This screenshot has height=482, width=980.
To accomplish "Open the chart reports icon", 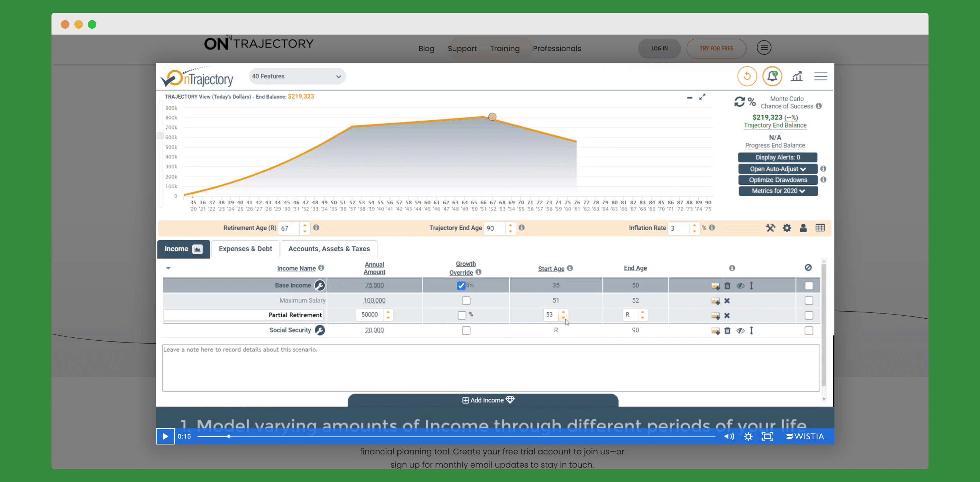I will [x=797, y=76].
